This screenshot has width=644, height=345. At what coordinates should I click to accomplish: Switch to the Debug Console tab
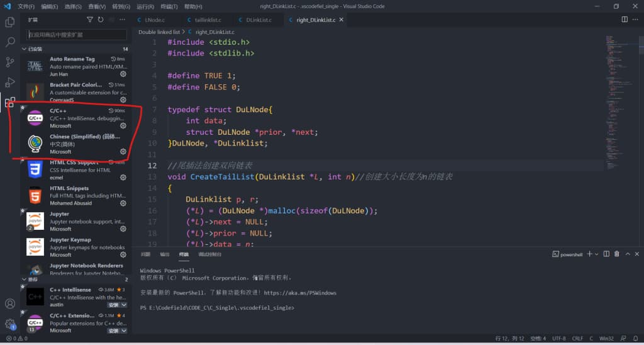(209, 254)
